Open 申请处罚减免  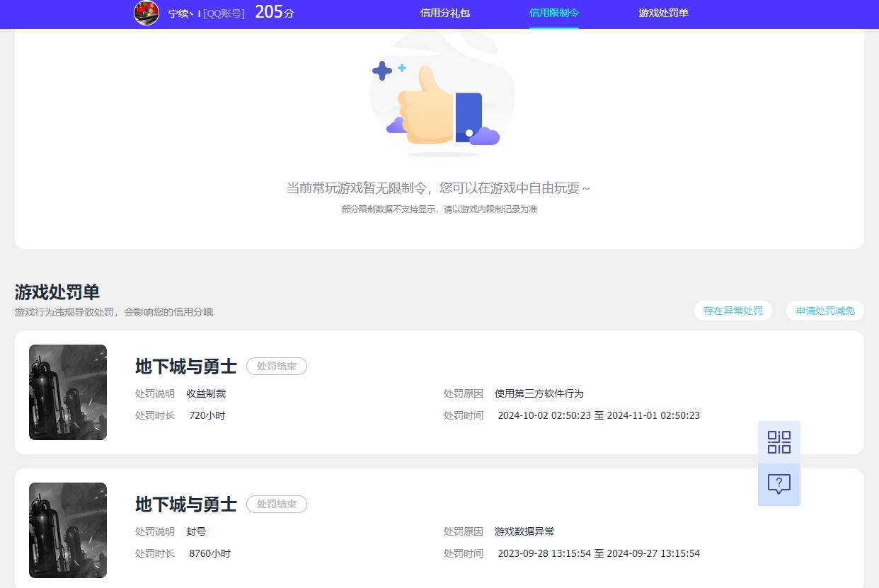pos(825,311)
